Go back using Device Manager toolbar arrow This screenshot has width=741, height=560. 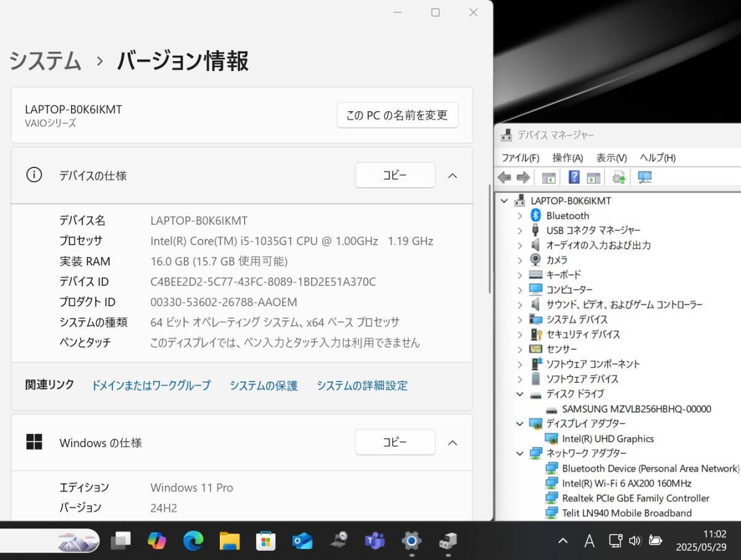504,178
